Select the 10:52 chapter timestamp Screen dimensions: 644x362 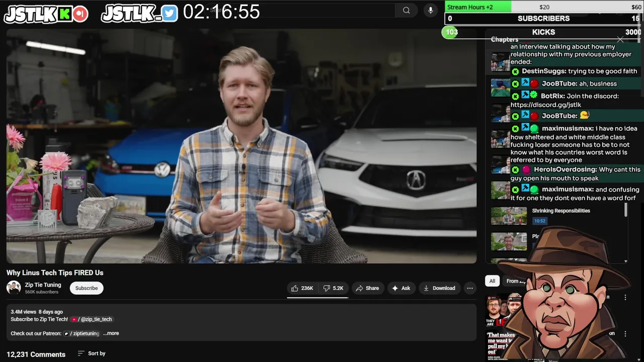click(x=540, y=221)
